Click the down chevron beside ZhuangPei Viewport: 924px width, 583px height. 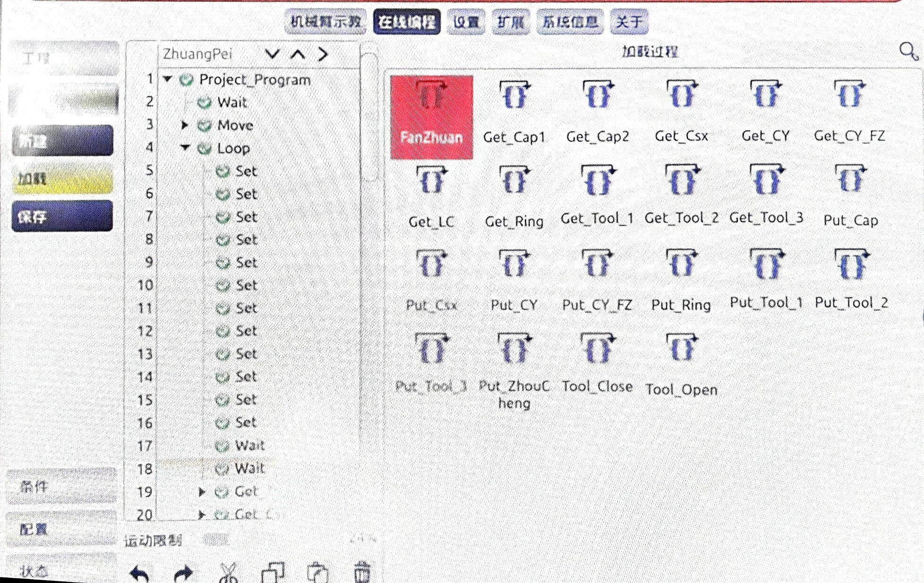(273, 54)
